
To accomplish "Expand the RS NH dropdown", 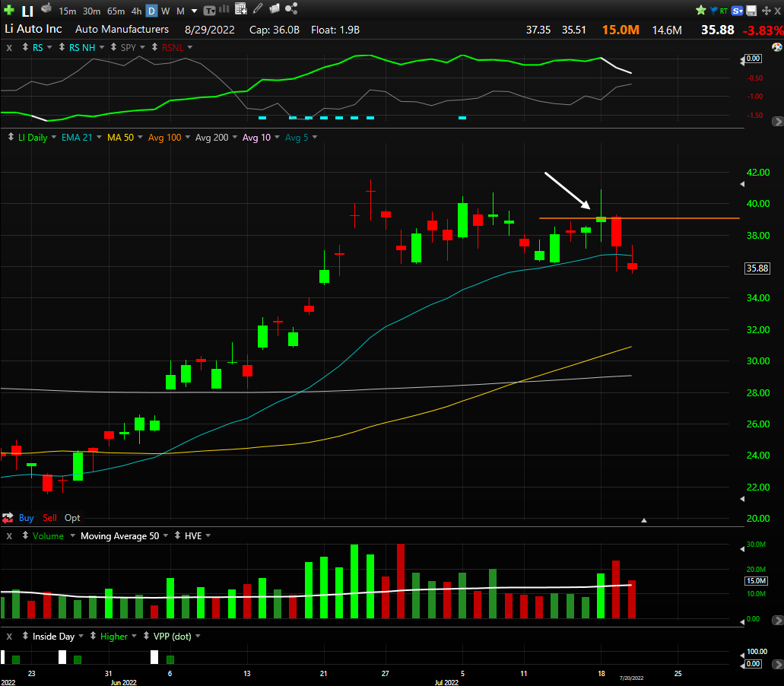I will (x=101, y=47).
